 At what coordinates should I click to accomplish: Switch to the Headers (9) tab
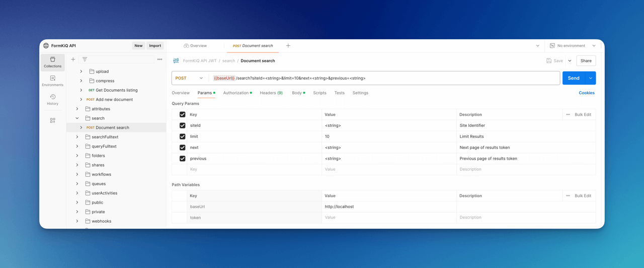(271, 93)
